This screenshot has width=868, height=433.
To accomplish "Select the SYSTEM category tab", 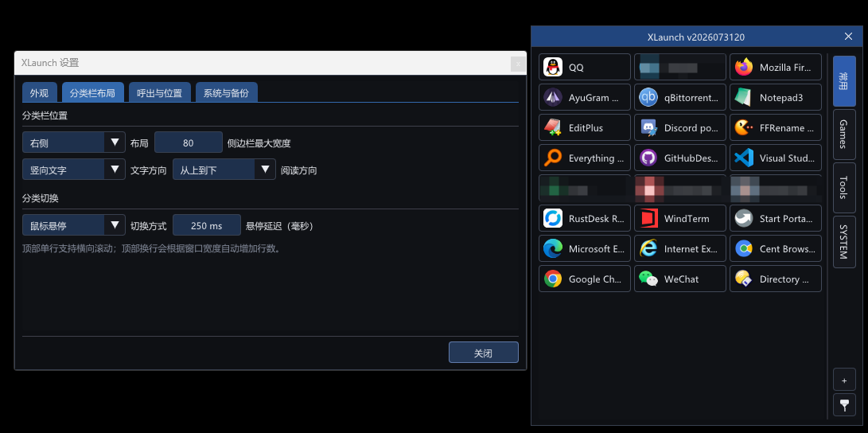I will pyautogui.click(x=844, y=242).
